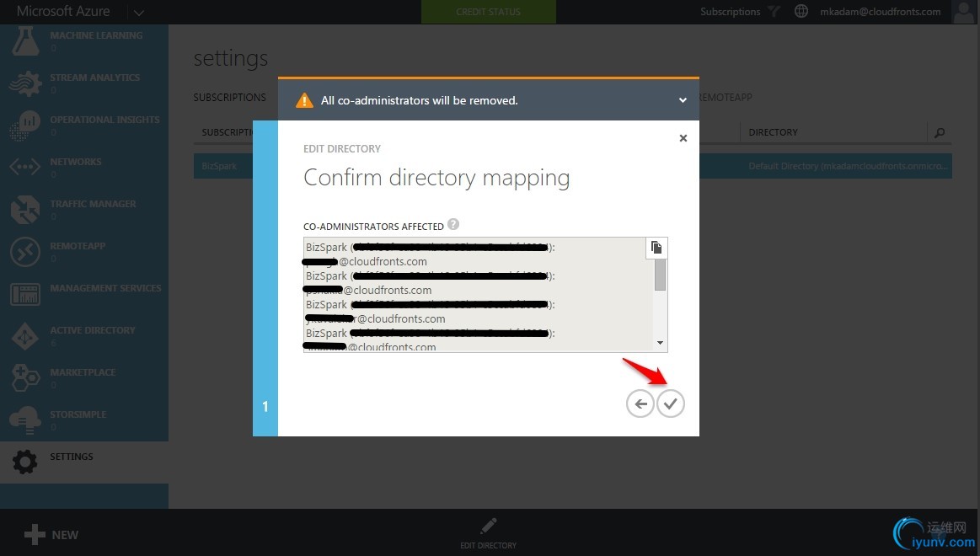Select Active Directory in sidebar

point(84,337)
